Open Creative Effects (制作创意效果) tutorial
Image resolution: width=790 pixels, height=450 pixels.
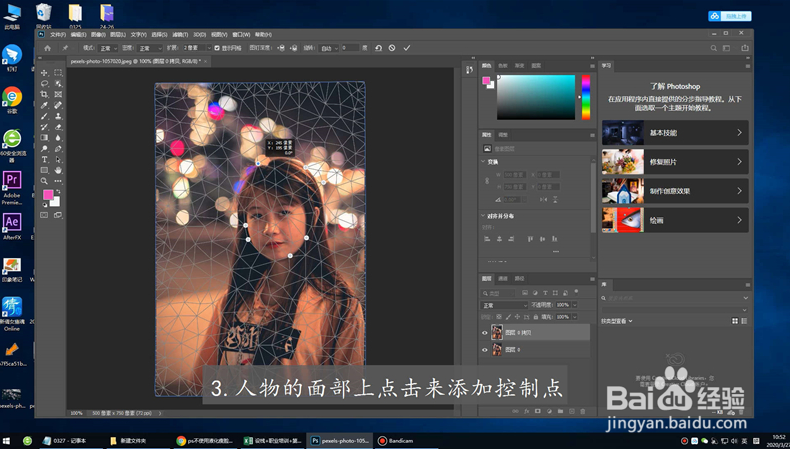(675, 191)
